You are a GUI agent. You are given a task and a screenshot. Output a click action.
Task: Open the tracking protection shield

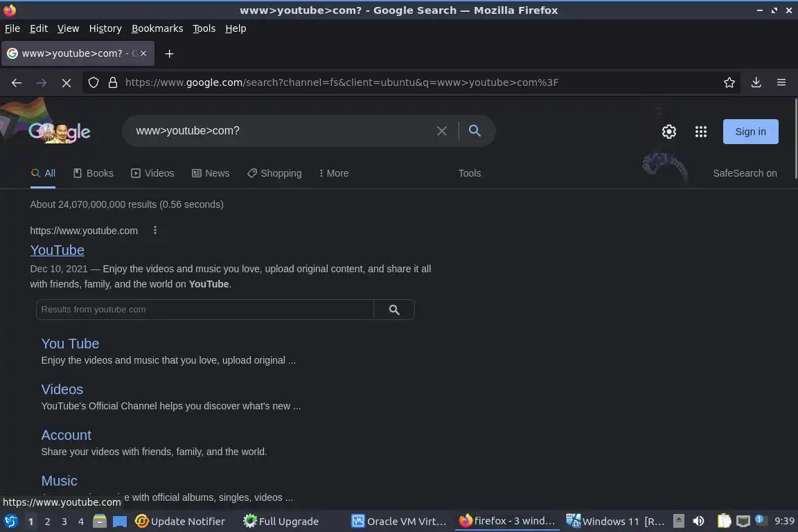[93, 82]
